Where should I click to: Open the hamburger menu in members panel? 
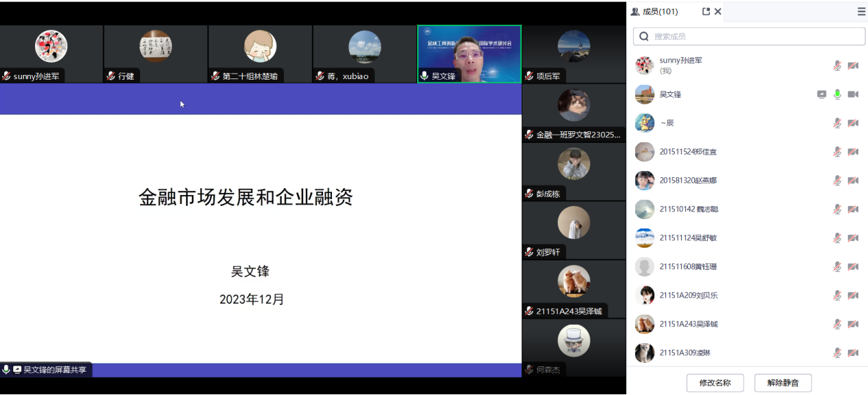pos(861,12)
